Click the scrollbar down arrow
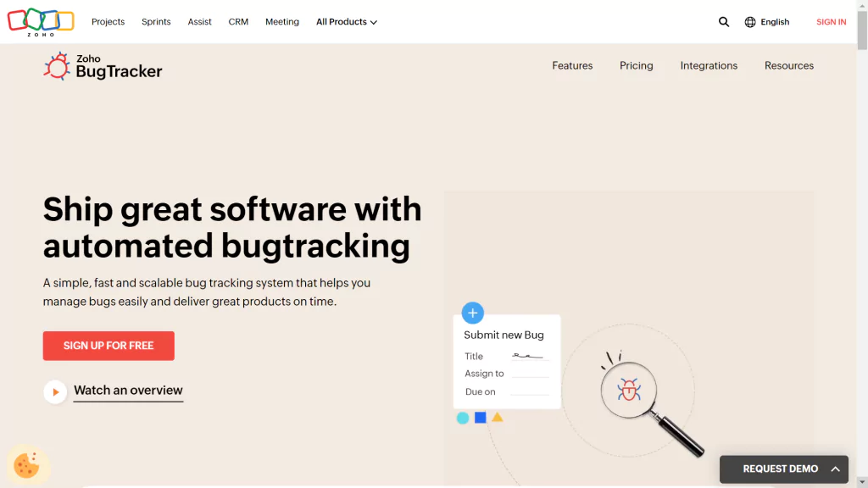The image size is (868, 488). [x=862, y=483]
